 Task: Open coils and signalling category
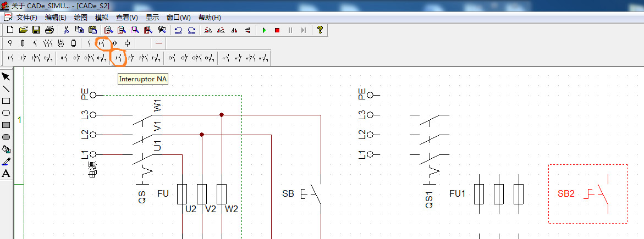pyautogui.click(x=128, y=43)
